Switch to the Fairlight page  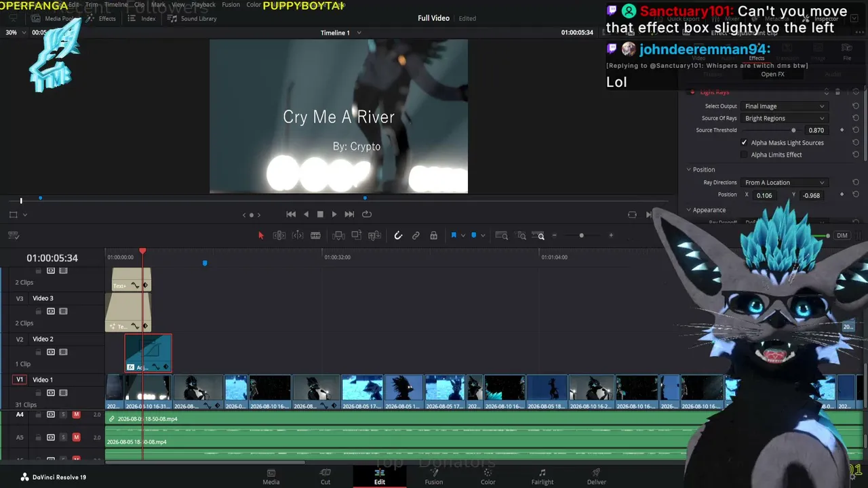click(542, 476)
